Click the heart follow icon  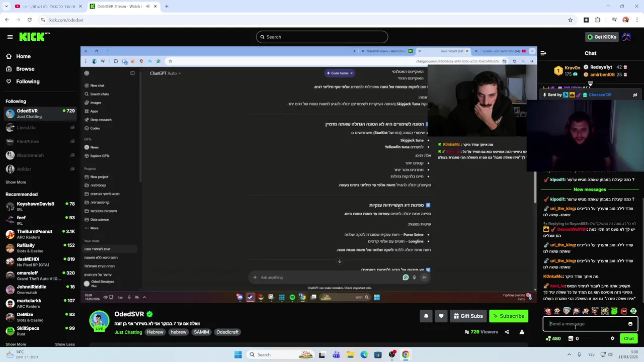(441, 316)
